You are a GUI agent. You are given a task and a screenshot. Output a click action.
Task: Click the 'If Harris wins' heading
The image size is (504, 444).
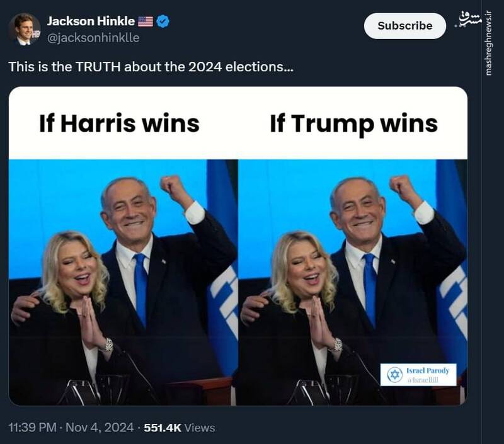(x=119, y=123)
